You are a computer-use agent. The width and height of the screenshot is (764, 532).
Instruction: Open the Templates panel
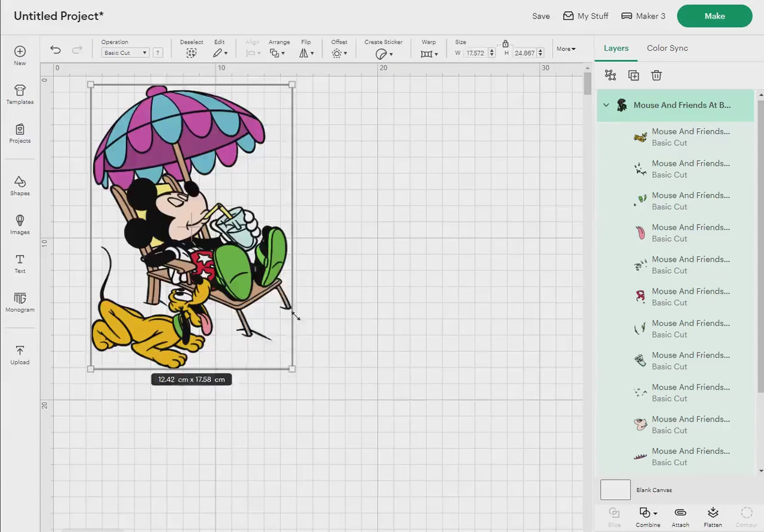[20, 94]
